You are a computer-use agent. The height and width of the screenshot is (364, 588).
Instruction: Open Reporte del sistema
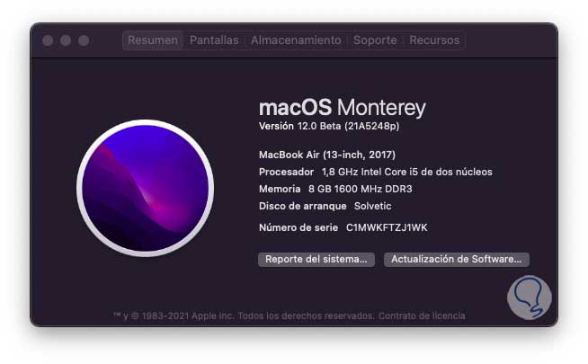(316, 259)
